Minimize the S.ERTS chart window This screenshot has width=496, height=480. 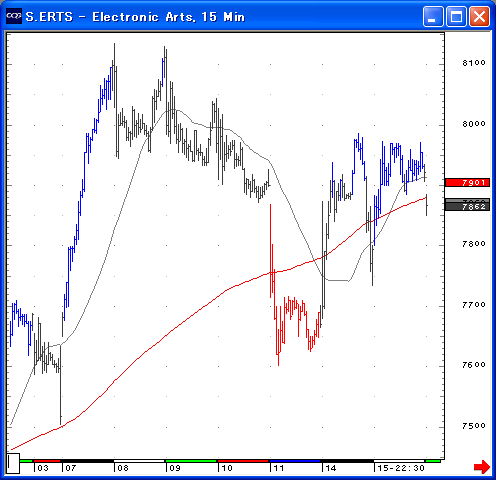pyautogui.click(x=433, y=16)
